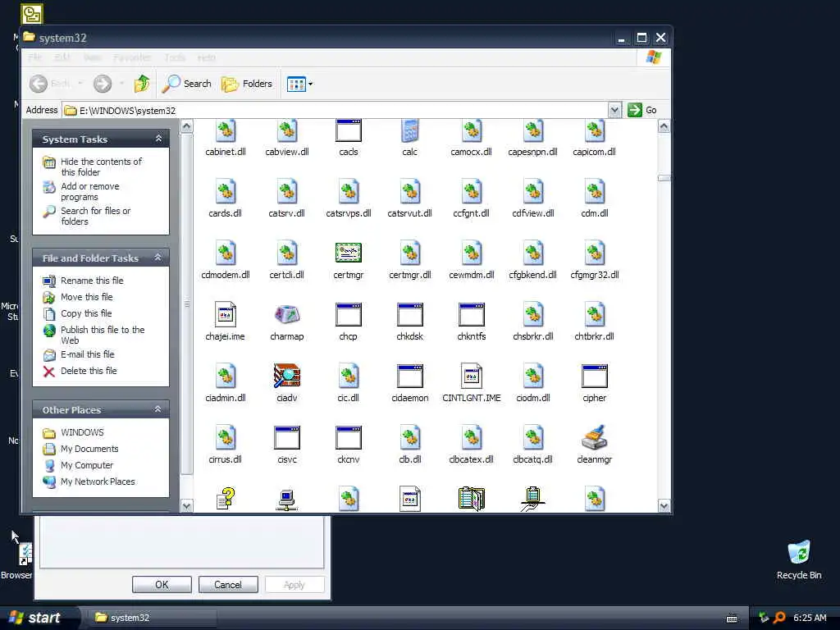This screenshot has height=630, width=840.
Task: Select the cacls executable icon
Action: click(x=348, y=131)
